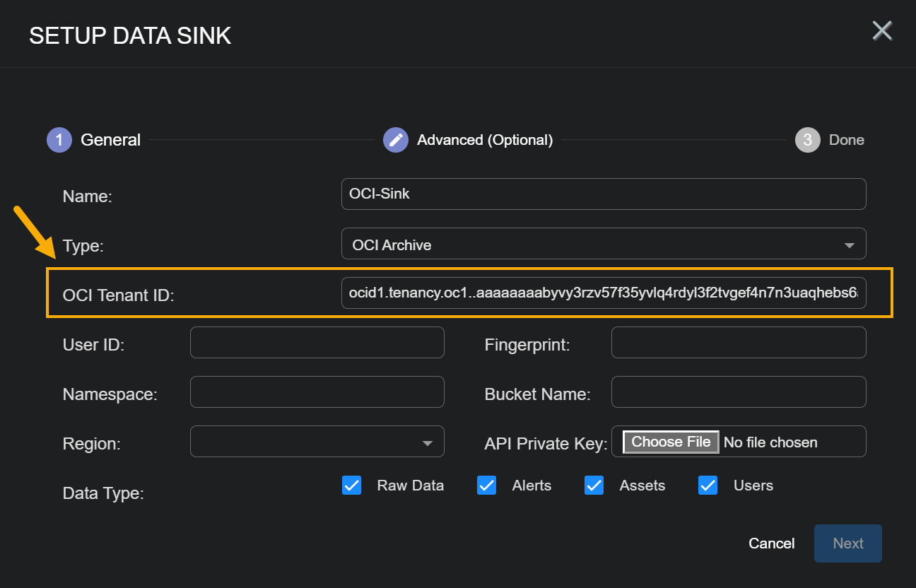Select the User ID input field
This screenshot has width=916, height=588.
317,343
